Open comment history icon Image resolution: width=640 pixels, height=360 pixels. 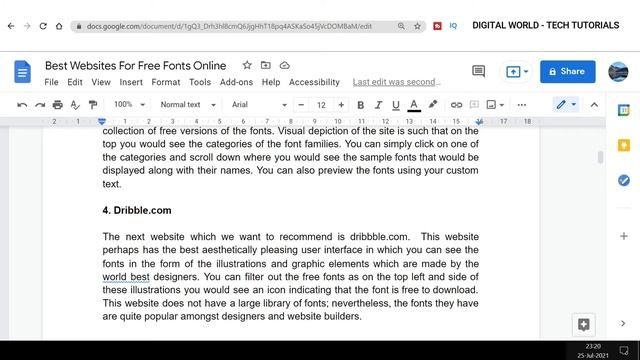click(x=478, y=71)
